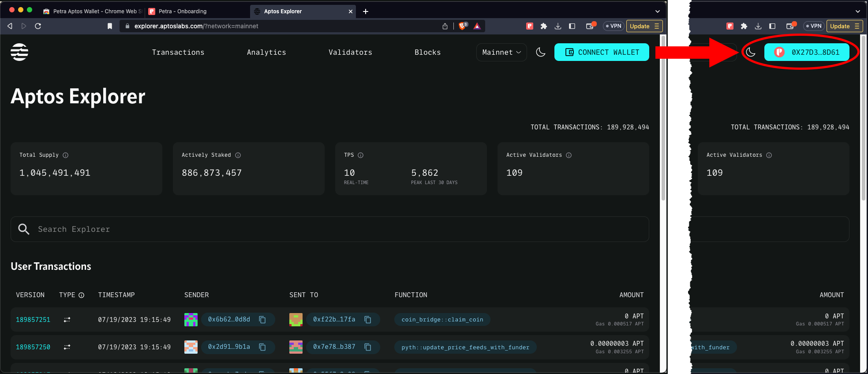
Task: Open transaction version 189857250
Action: [33, 347]
